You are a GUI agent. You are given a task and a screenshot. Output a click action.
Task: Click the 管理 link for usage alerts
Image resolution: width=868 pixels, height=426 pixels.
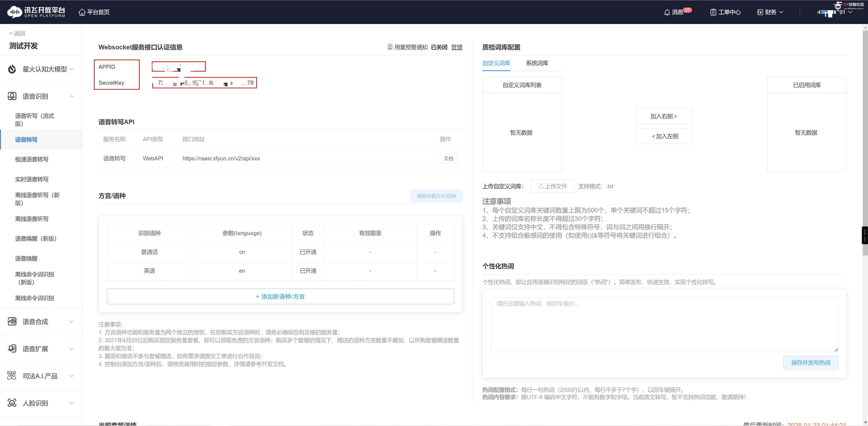point(457,47)
